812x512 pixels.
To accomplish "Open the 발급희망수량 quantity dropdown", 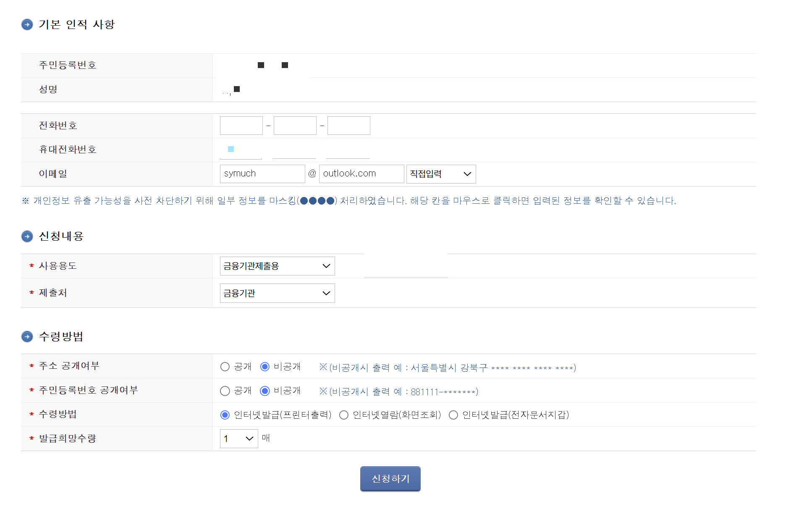I will pos(238,438).
